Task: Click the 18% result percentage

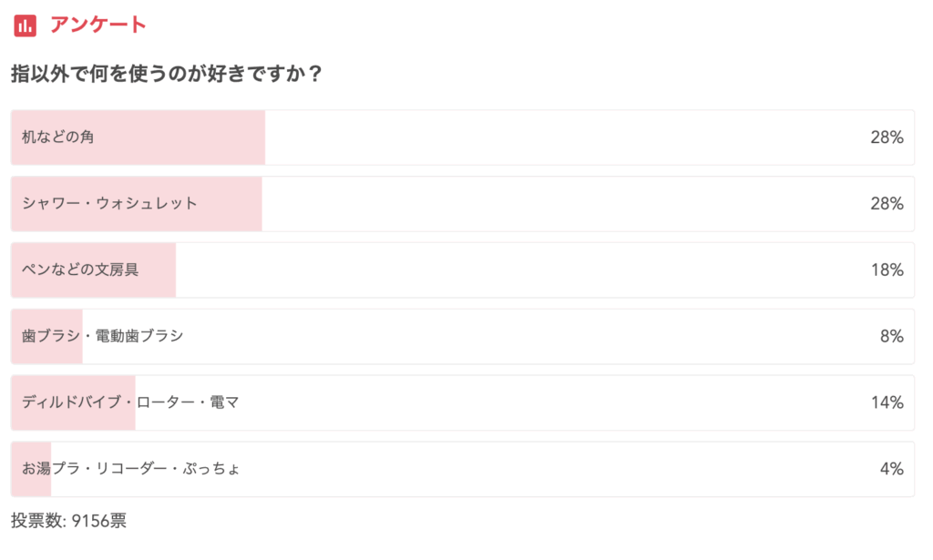Action: (x=887, y=270)
